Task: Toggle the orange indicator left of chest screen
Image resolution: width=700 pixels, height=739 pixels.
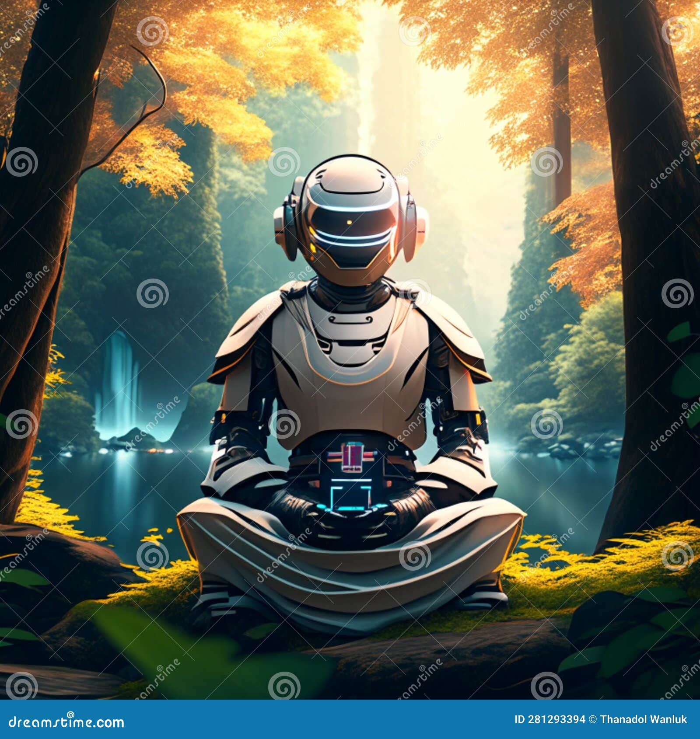Action: [315, 484]
